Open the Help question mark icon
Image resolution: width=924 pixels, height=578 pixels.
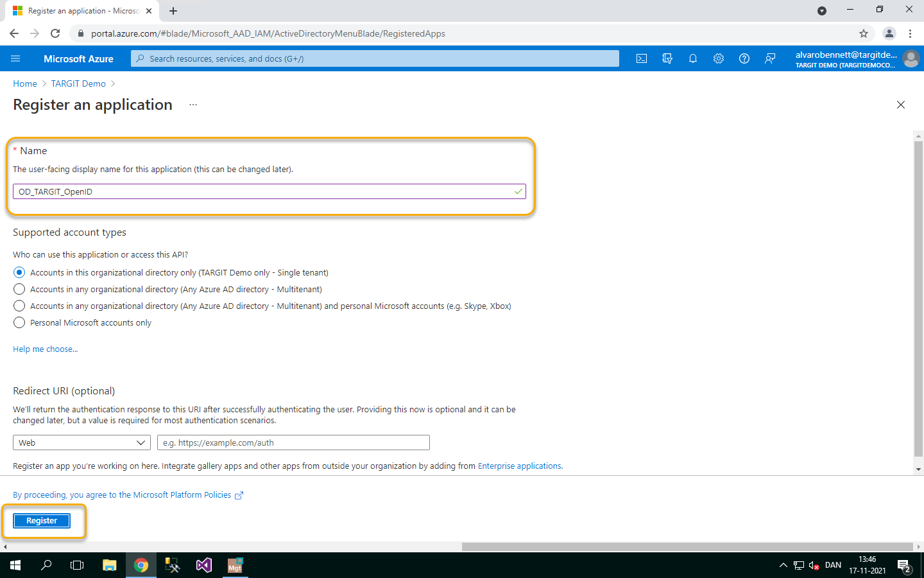[x=744, y=58]
